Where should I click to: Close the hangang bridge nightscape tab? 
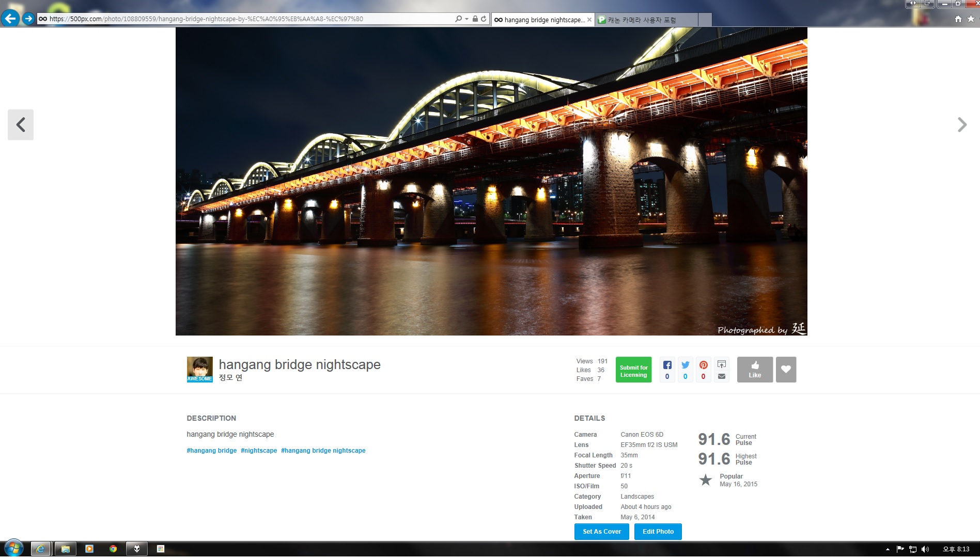click(589, 20)
